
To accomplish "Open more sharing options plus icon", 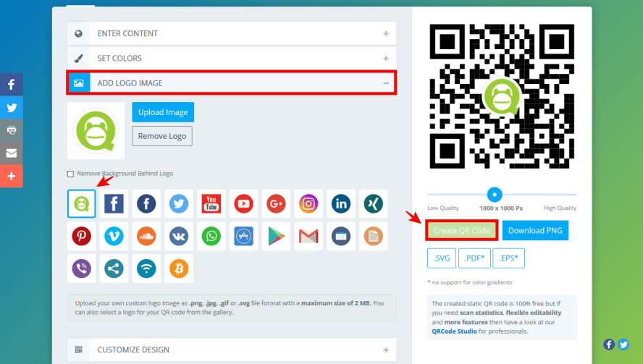I will tap(12, 177).
